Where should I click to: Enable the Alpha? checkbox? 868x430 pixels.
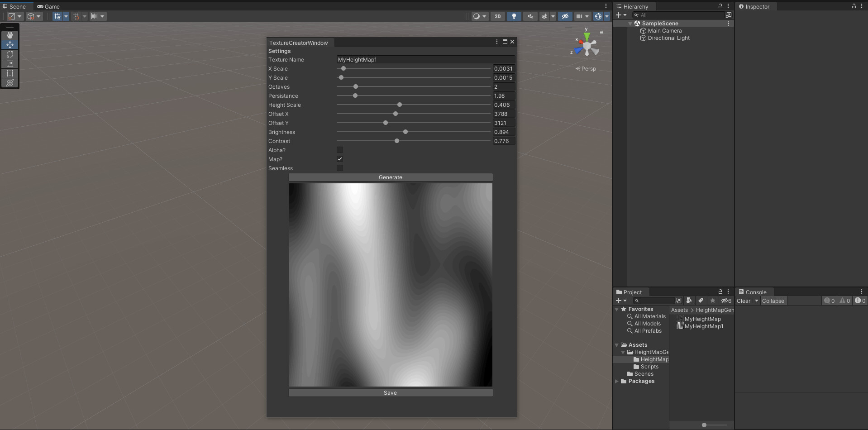point(340,150)
